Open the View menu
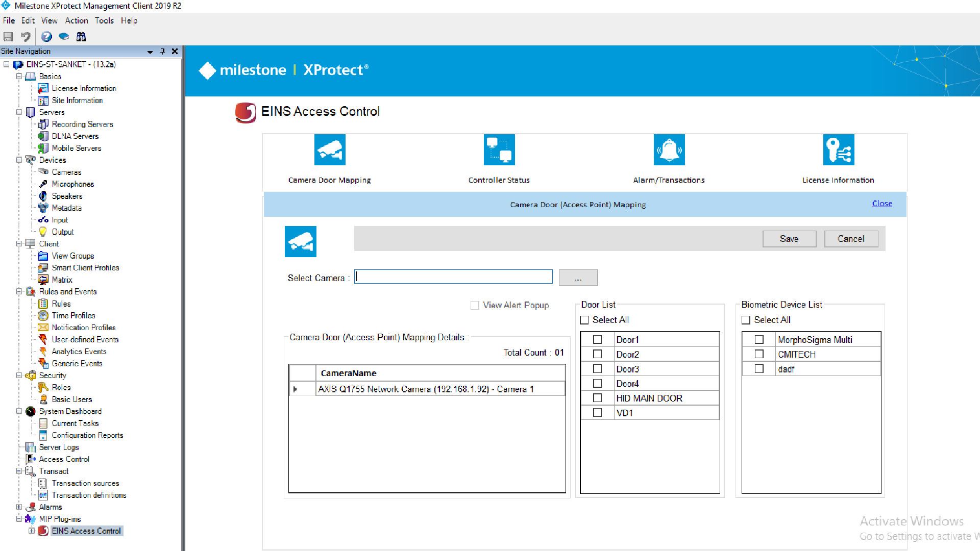 (50, 20)
